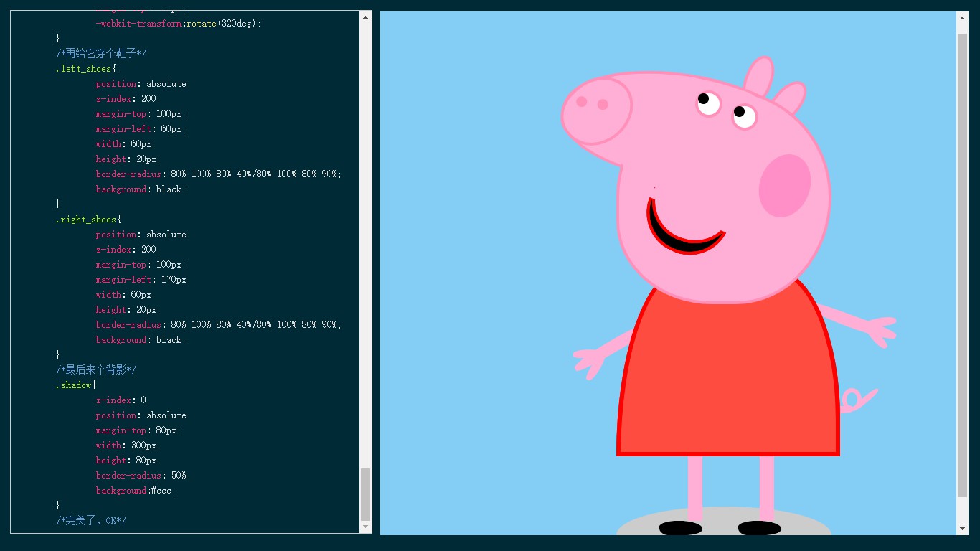The image size is (980, 551).
Task: Click "z-index: 200;" under .right_shoes
Action: click(128, 250)
